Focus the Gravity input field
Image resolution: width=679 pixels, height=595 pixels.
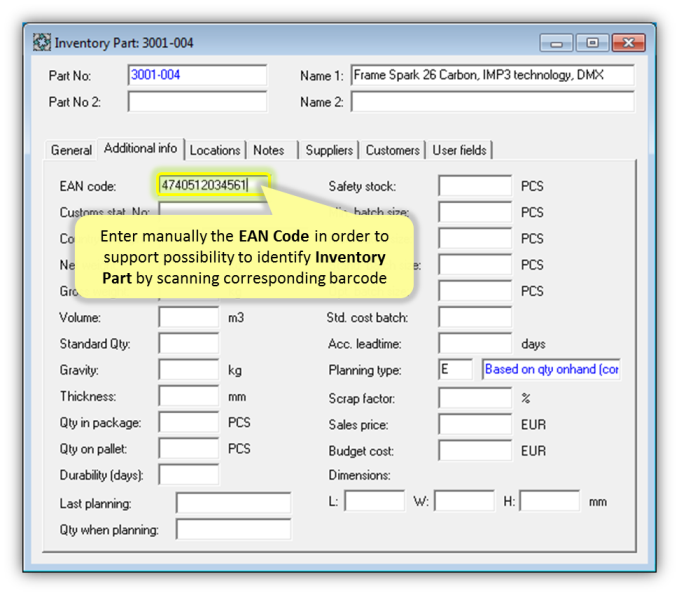[x=189, y=370]
